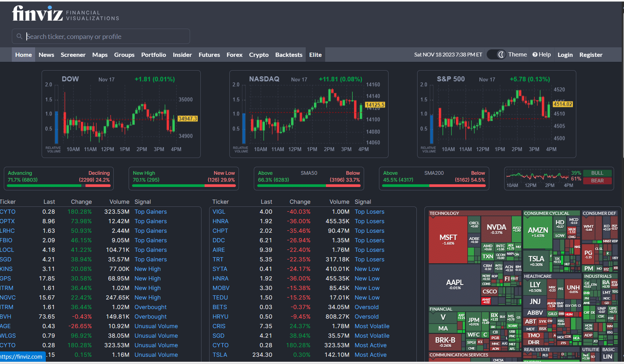Image resolution: width=624 pixels, height=364 pixels.
Task: Open the DOW intraday chart
Action: pos(121,114)
